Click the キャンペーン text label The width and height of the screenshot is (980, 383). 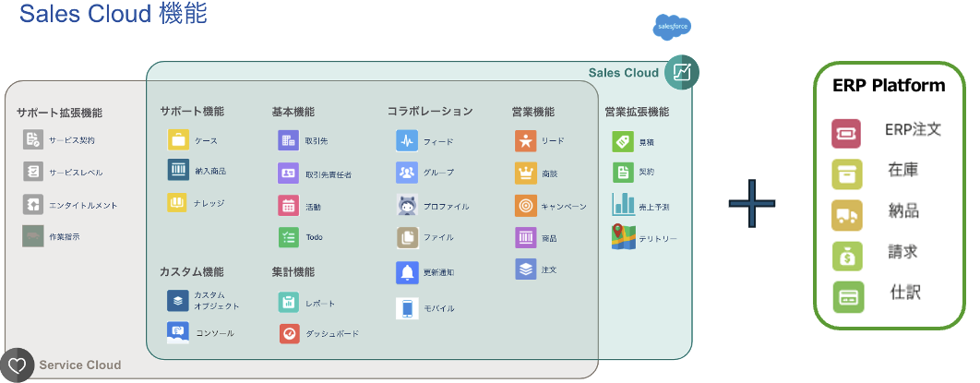point(564,207)
